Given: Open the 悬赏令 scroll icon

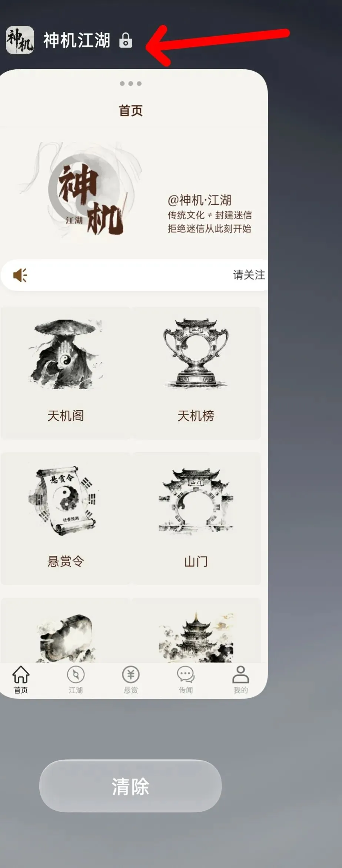Looking at the screenshot, I should [62, 500].
